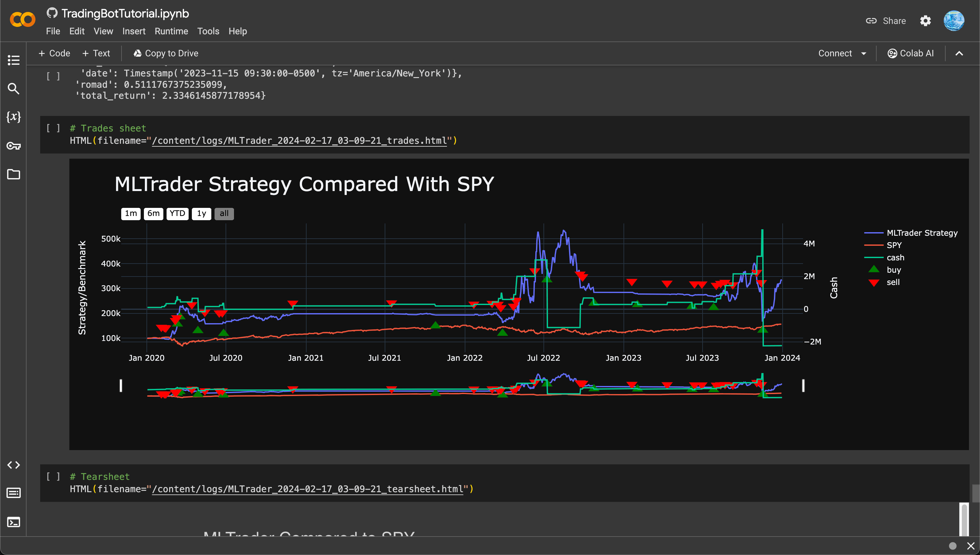This screenshot has width=980, height=555.
Task: Click inside the range slider mini chart
Action: tap(462, 385)
